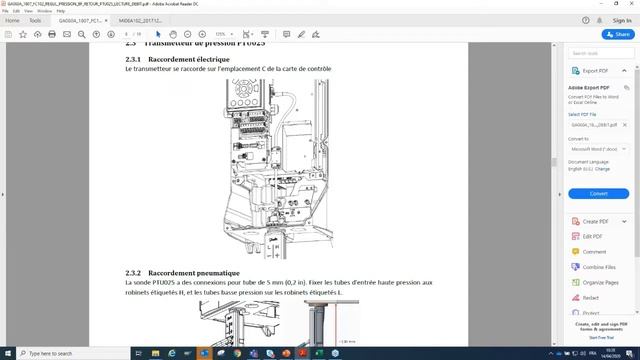
Task: Open the Help menu
Action: [61, 11]
